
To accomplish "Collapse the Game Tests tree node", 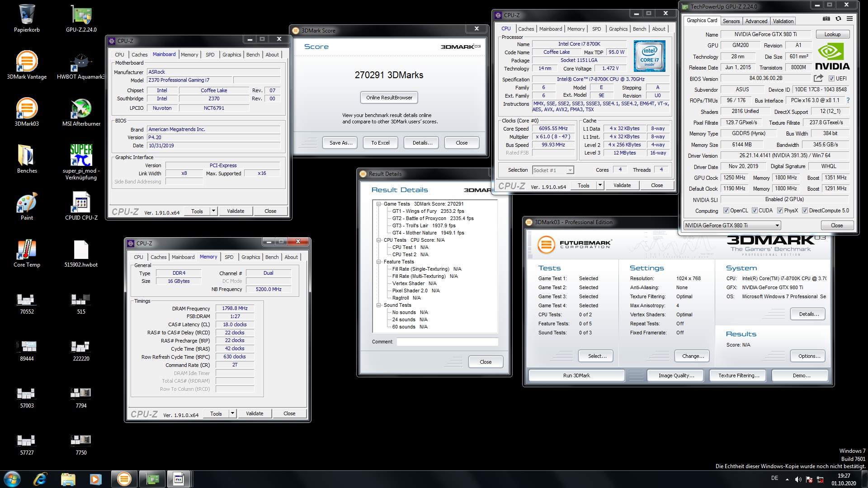I will click(x=379, y=204).
